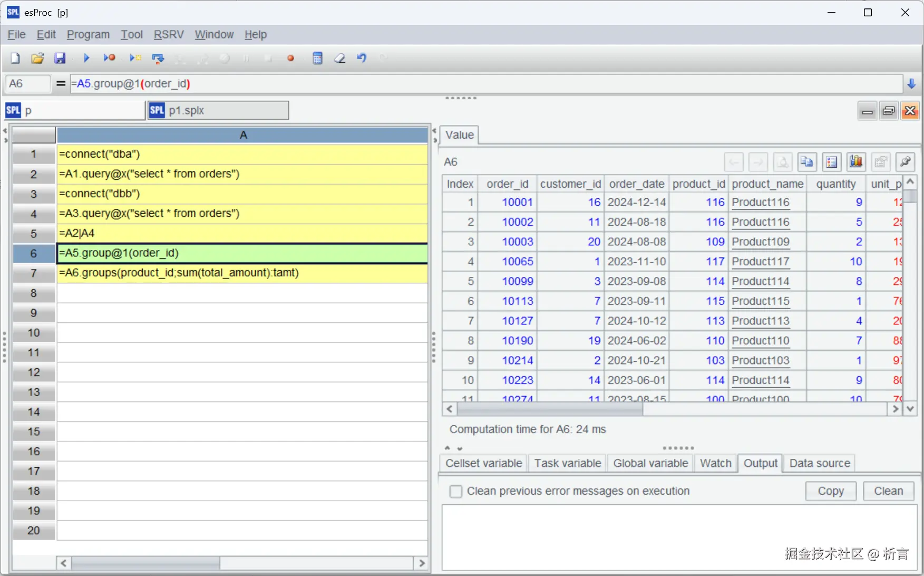Save the script with floppy disk icon
924x576 pixels.
click(x=60, y=58)
